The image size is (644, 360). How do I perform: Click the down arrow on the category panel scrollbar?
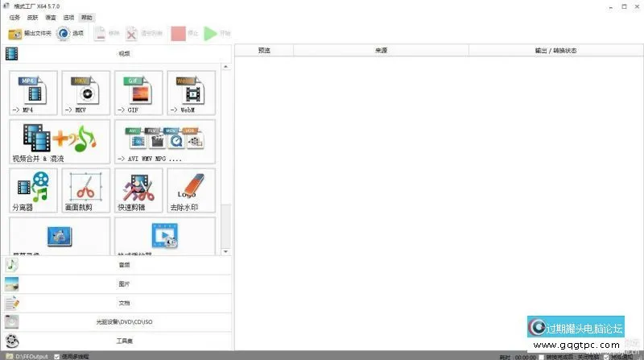pos(225,250)
